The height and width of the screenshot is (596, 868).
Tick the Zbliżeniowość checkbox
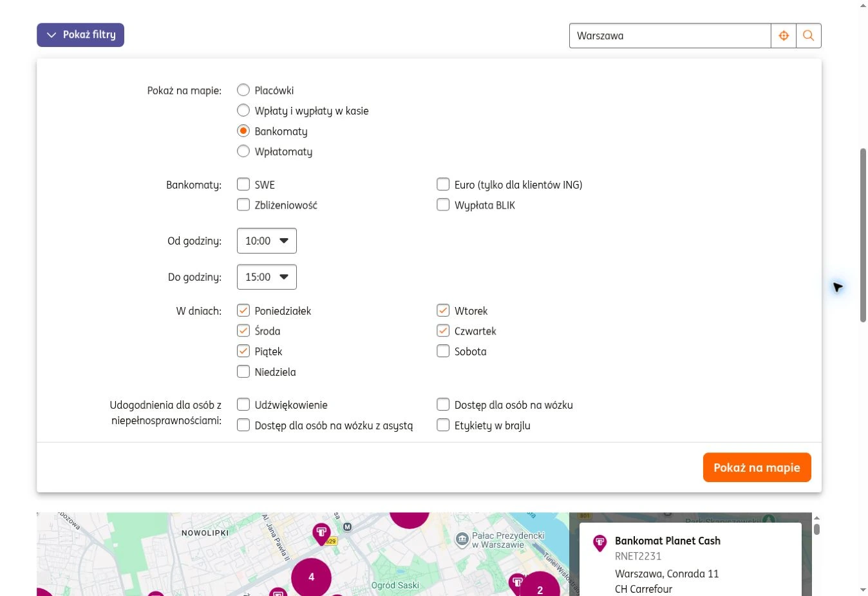coord(243,205)
